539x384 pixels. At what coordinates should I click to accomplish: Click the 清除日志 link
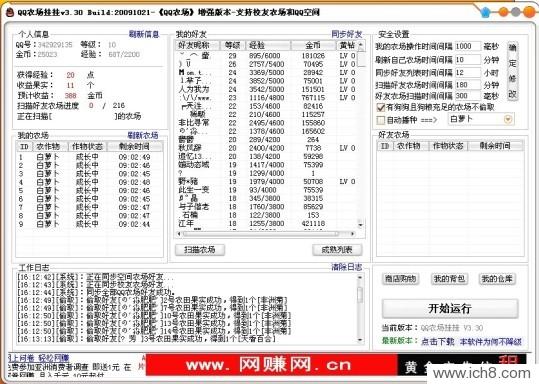[x=346, y=267]
